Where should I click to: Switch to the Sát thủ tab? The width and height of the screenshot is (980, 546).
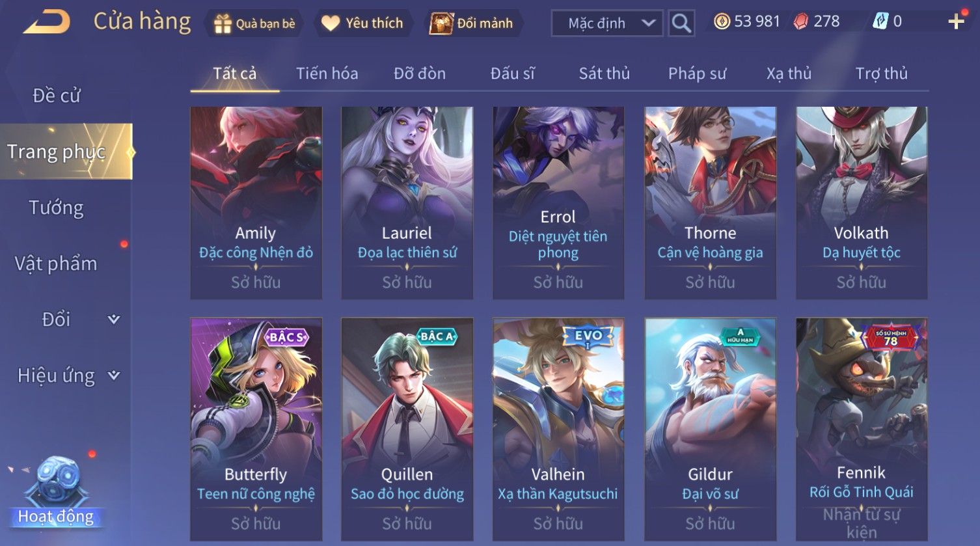coord(605,74)
